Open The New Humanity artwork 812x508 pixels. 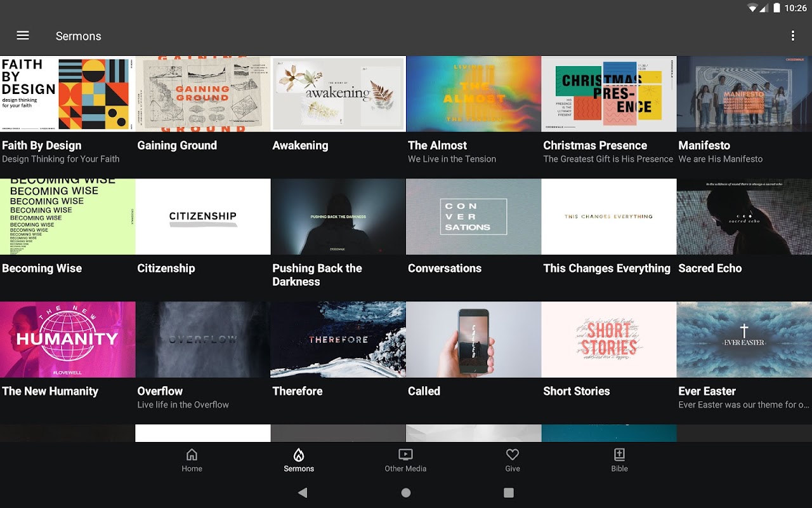pyautogui.click(x=67, y=340)
